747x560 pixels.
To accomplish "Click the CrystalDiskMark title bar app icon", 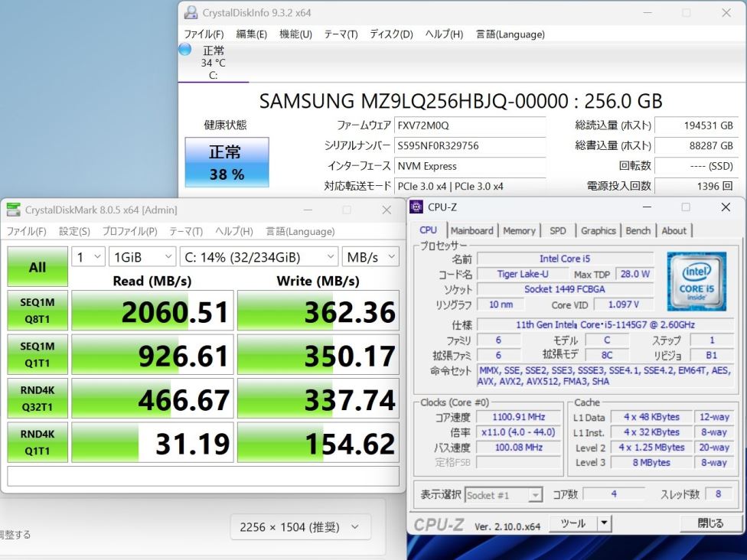I will pos(14,210).
